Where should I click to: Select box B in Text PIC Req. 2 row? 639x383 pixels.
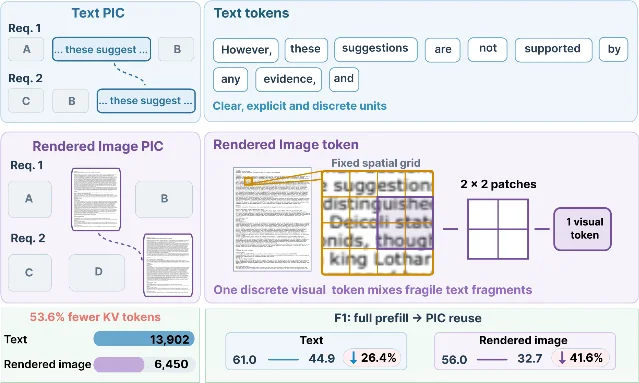[x=71, y=101]
